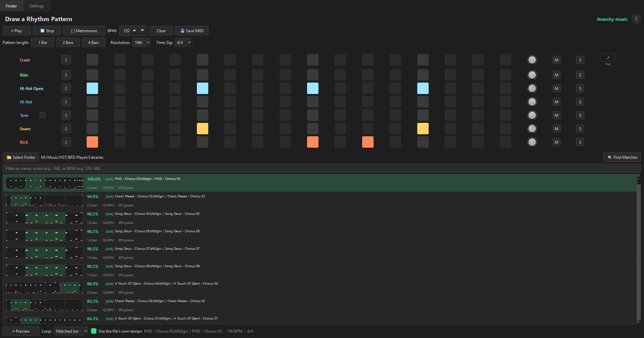Enable 'Use the file's own tempo' checkbox

pos(94,331)
